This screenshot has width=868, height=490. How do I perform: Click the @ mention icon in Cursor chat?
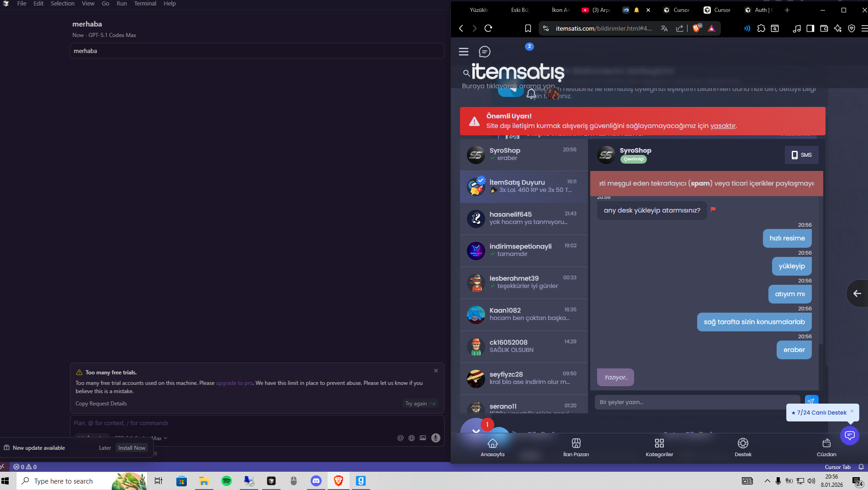[x=401, y=438]
